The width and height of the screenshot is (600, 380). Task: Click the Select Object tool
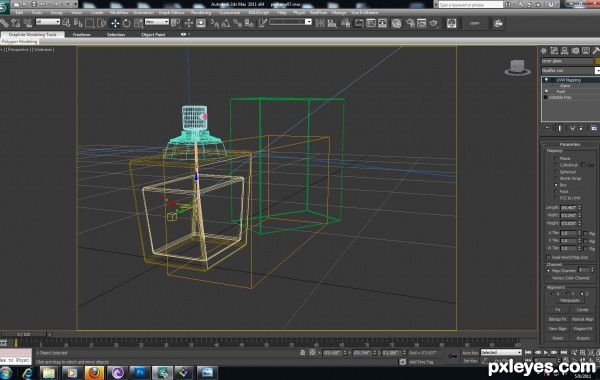coord(66,23)
